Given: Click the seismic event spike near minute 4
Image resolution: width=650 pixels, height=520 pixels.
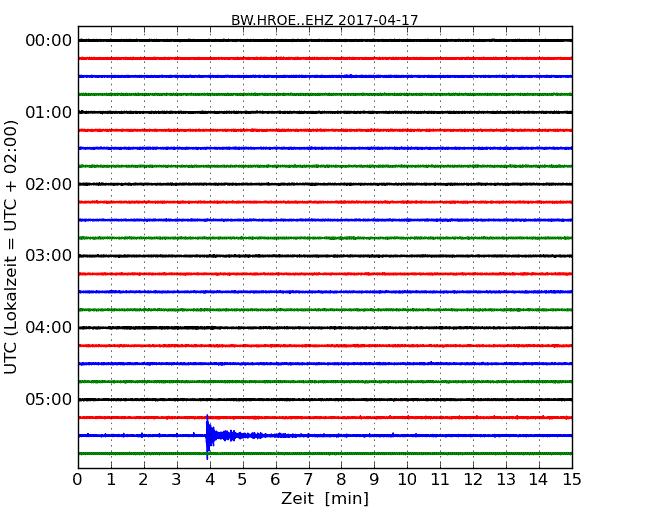Looking at the screenshot, I should point(208,436).
